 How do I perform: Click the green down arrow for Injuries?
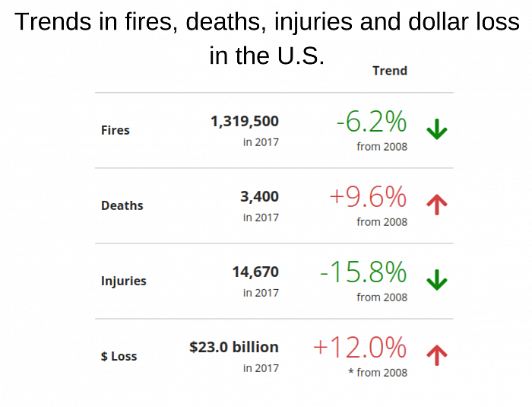(x=437, y=280)
